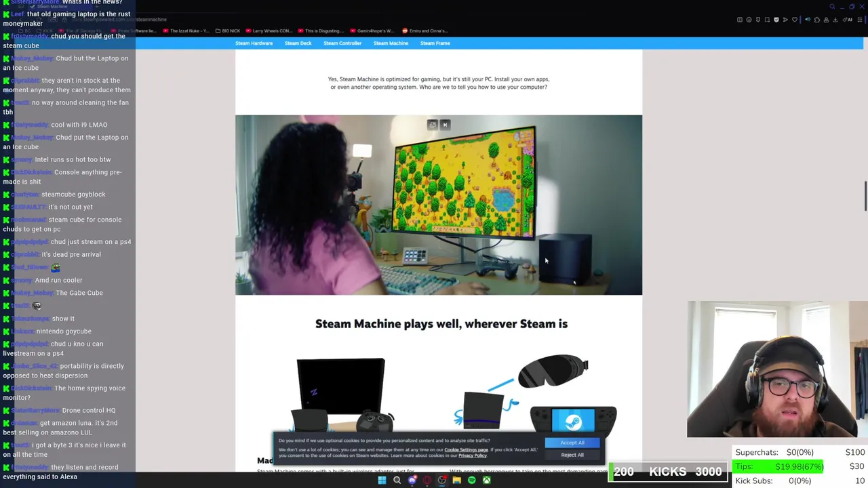This screenshot has width=868, height=488.
Task: Open Spotify from the taskbar
Action: click(472, 481)
